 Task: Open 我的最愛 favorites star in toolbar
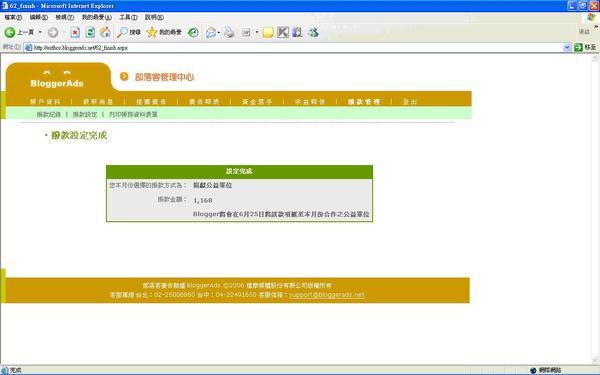click(164, 33)
